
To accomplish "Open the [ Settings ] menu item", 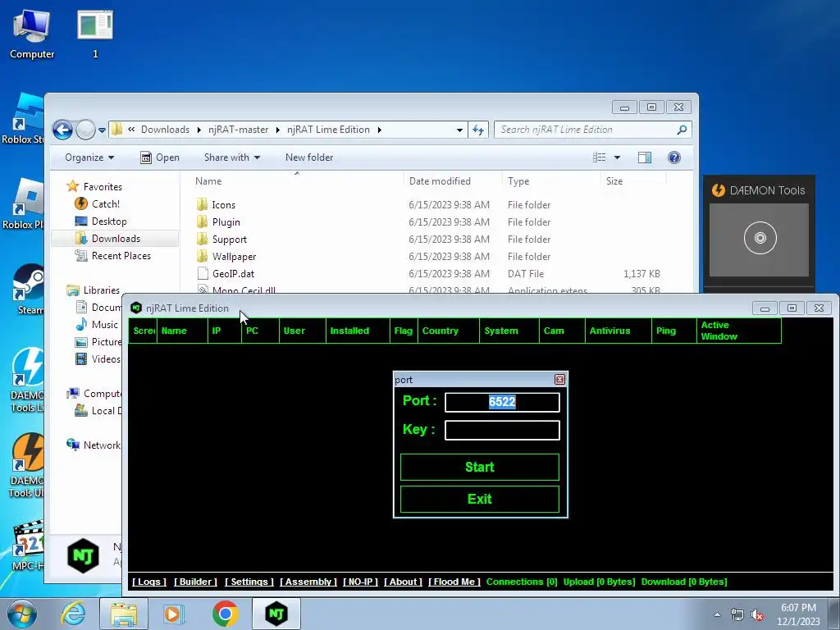I will [249, 582].
